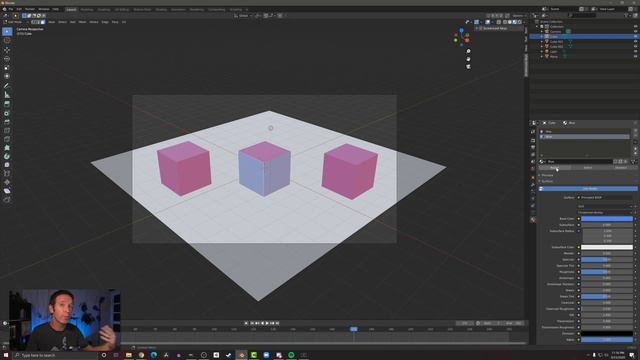Image resolution: width=640 pixels, height=360 pixels.
Task: Expand the Preview panel
Action: (x=547, y=175)
